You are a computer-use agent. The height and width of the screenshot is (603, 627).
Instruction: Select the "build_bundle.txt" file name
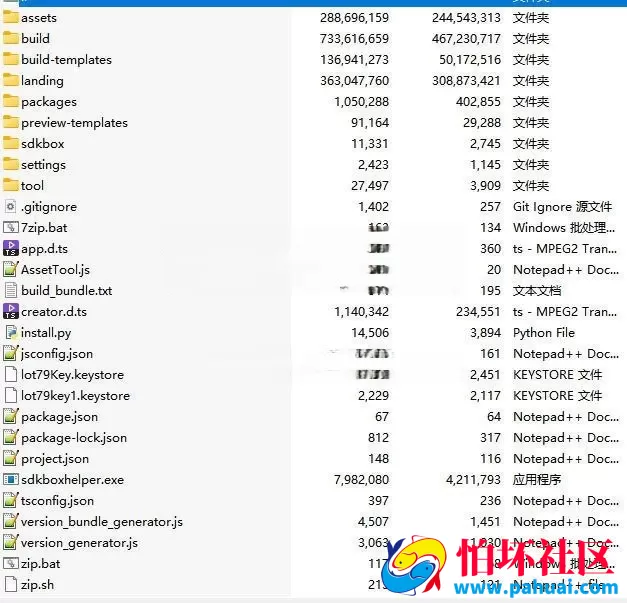67,291
